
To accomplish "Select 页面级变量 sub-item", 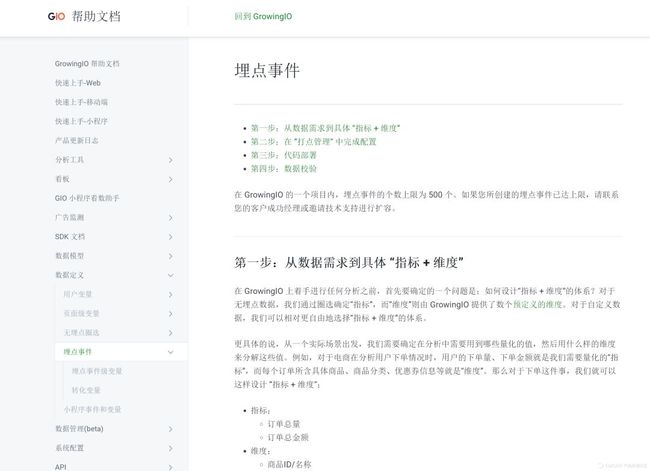I will pos(81,313).
